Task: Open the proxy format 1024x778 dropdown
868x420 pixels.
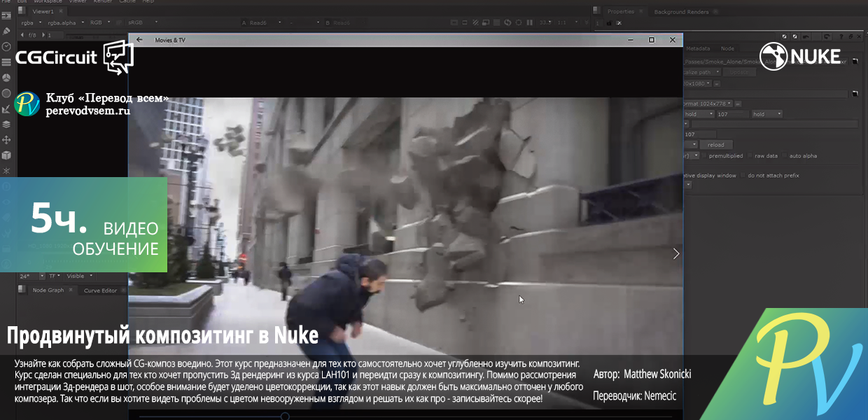Action: [708, 104]
